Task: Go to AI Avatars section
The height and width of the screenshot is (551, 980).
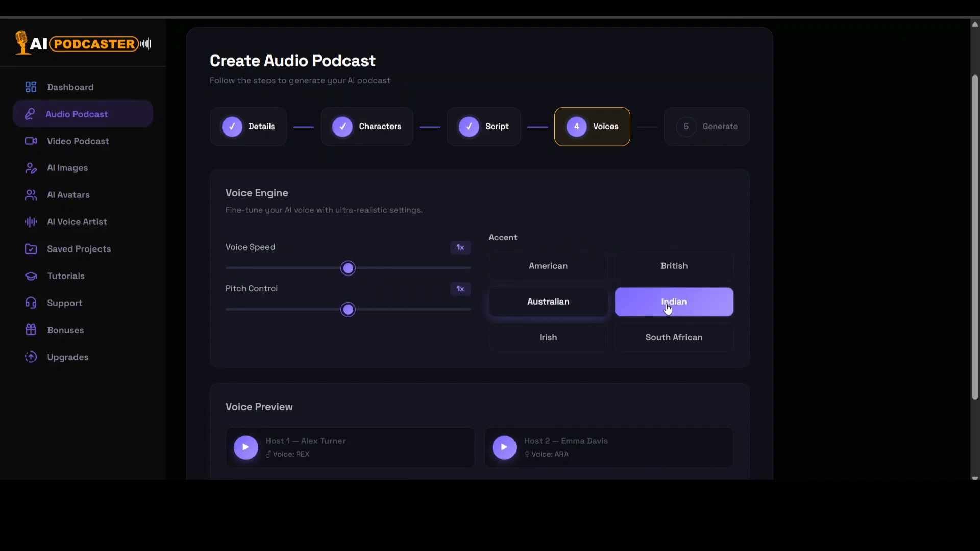Action: click(x=83, y=195)
